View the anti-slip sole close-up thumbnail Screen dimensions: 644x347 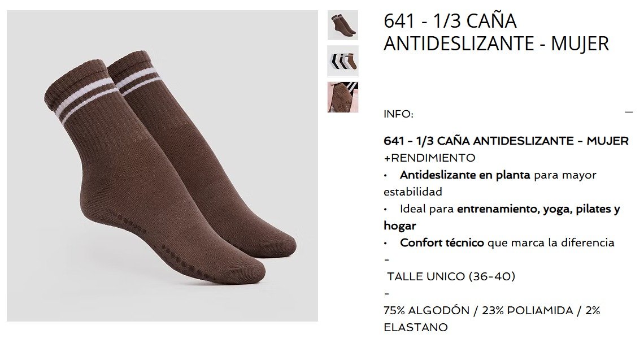click(x=342, y=97)
